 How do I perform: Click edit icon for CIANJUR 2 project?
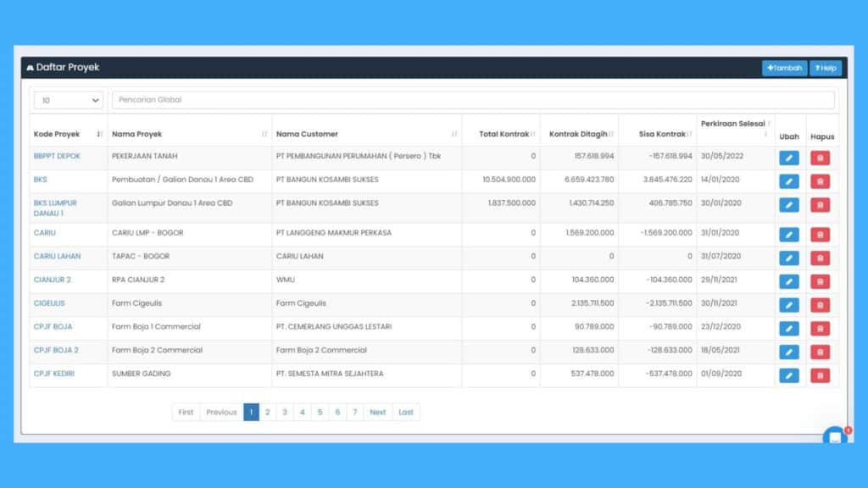pos(788,281)
